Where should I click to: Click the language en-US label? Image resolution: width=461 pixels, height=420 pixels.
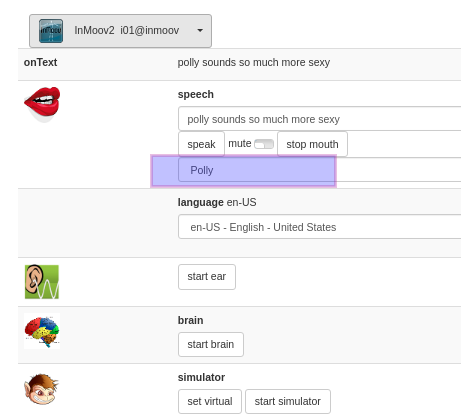pyautogui.click(x=217, y=202)
